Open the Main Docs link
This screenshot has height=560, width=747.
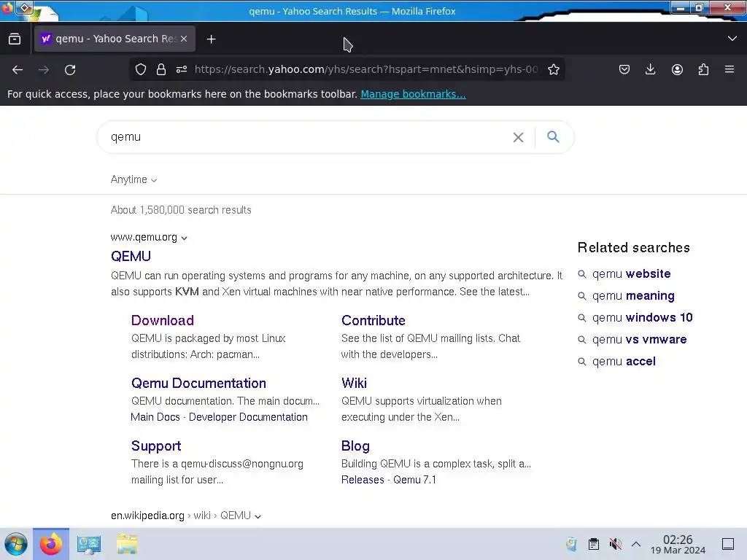(155, 417)
